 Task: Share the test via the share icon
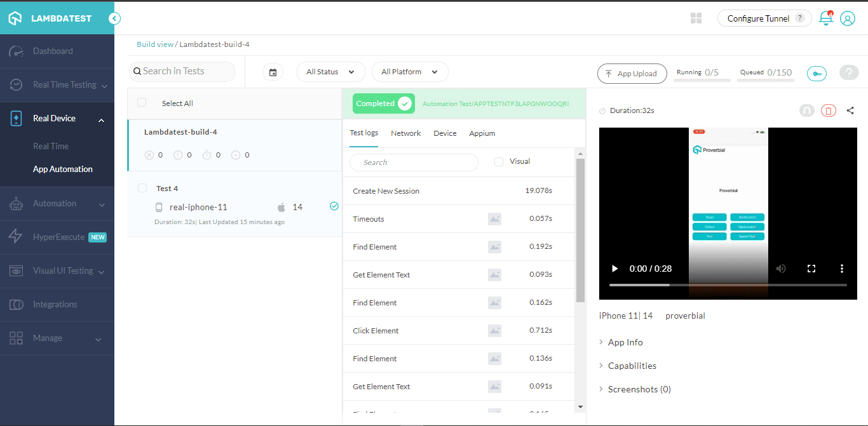pyautogui.click(x=850, y=110)
